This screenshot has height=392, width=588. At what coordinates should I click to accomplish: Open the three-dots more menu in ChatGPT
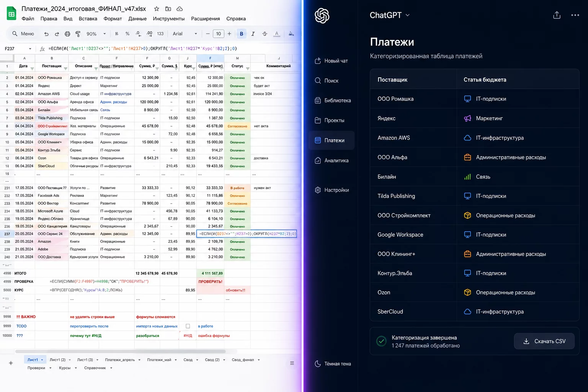[x=575, y=15]
